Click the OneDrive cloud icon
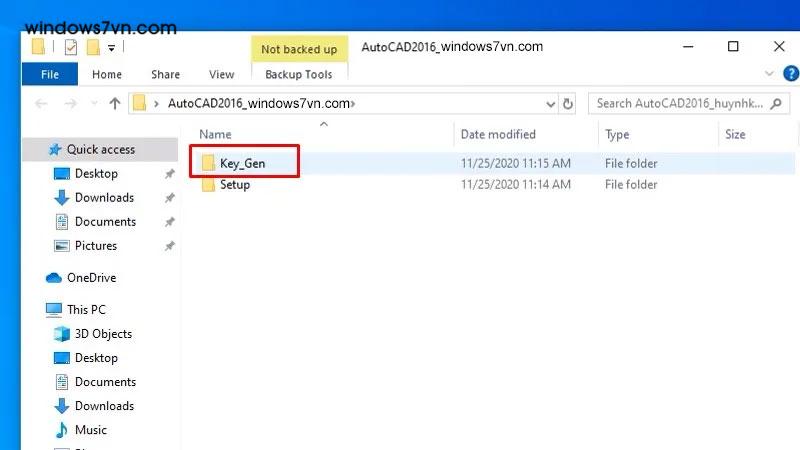The image size is (800, 450). pos(54,278)
